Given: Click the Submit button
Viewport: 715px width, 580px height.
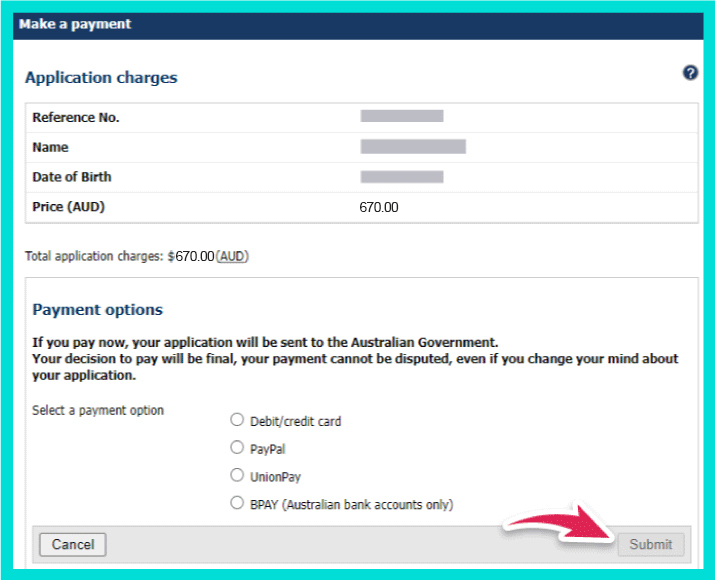Looking at the screenshot, I should coord(651,545).
